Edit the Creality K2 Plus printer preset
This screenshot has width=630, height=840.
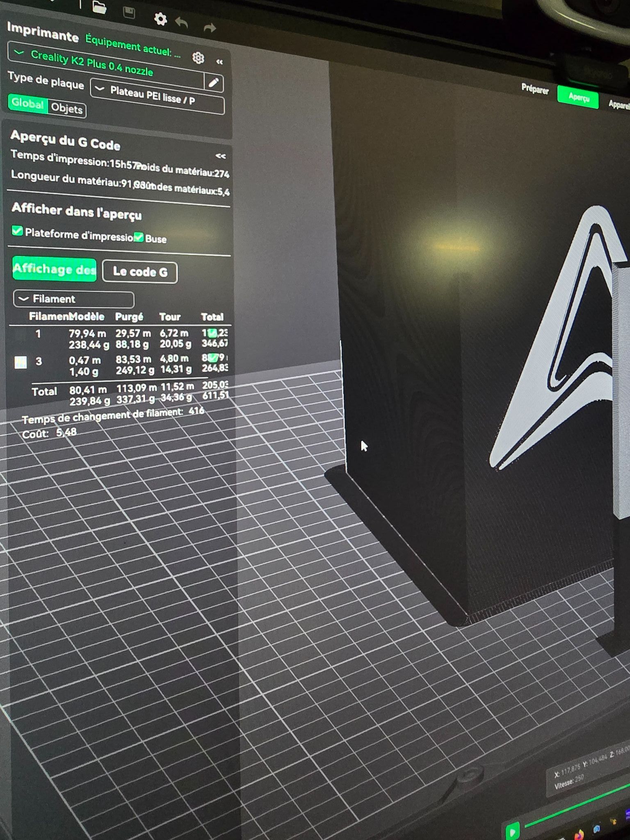pos(214,83)
